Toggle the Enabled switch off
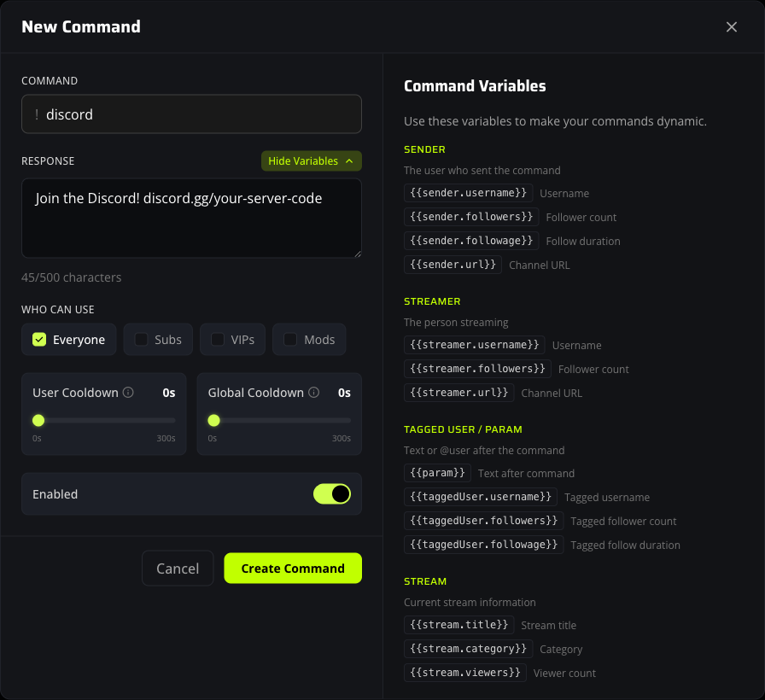Image resolution: width=765 pixels, height=700 pixels. coord(332,493)
